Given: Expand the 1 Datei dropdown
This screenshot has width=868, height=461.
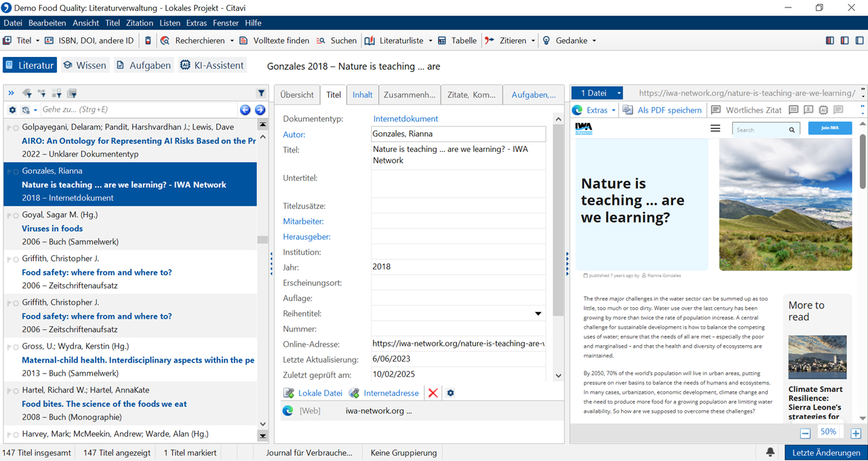Looking at the screenshot, I should pyautogui.click(x=618, y=93).
